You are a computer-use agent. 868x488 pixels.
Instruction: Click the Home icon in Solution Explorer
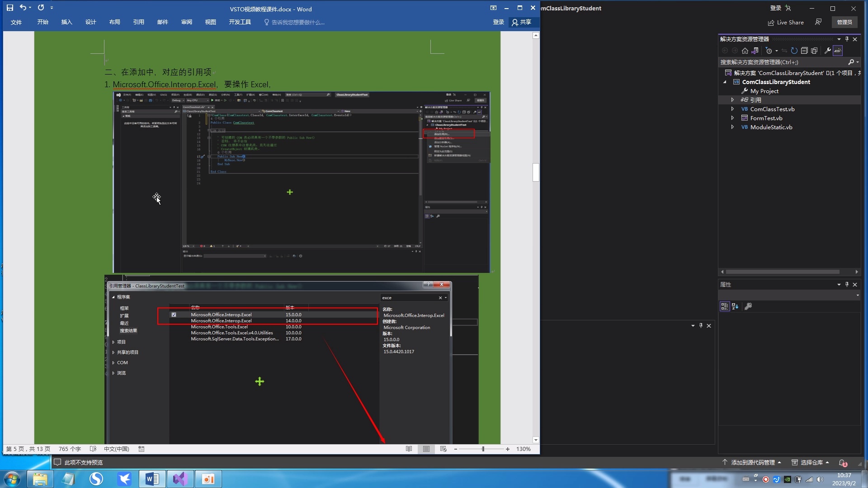(745, 51)
